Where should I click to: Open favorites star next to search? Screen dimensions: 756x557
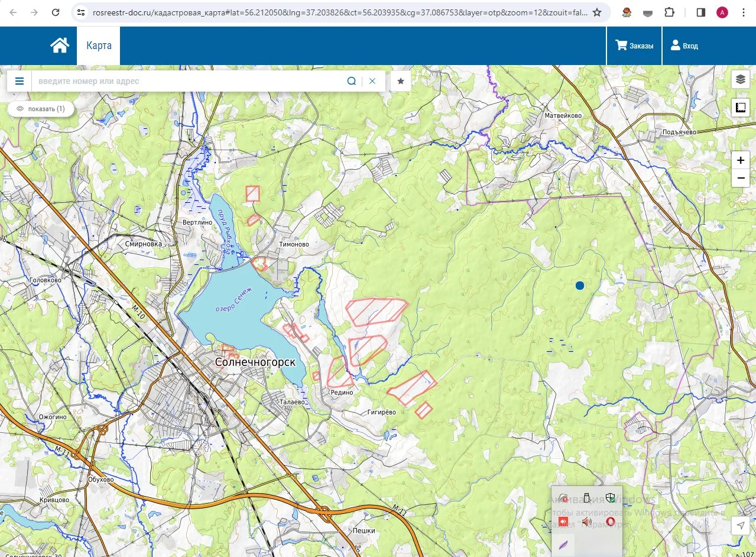click(401, 81)
